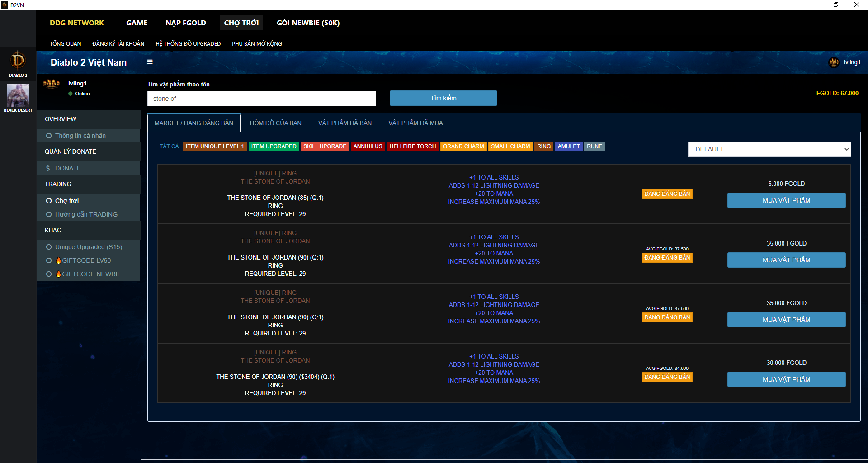
Task: Click the circle icon beside Unique Upgraded
Action: [x=49, y=247]
